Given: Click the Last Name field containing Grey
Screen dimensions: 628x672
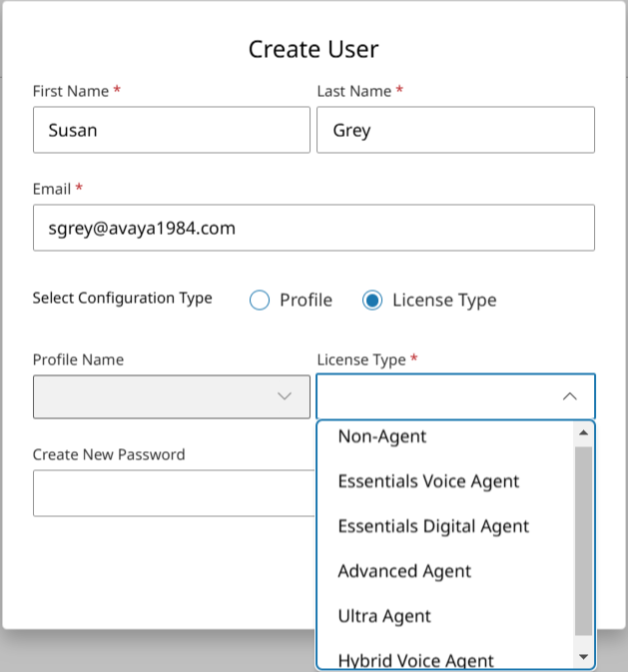Looking at the screenshot, I should (455, 130).
